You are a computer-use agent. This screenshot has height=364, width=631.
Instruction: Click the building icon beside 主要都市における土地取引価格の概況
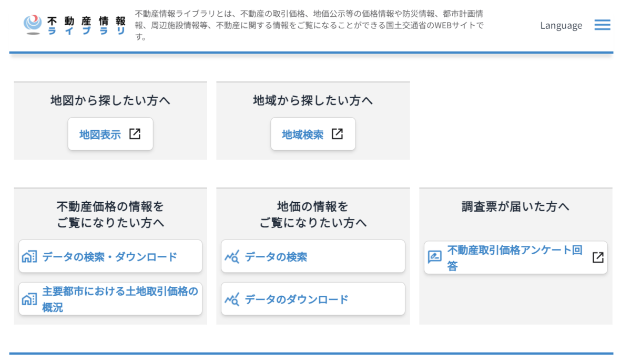30,298
